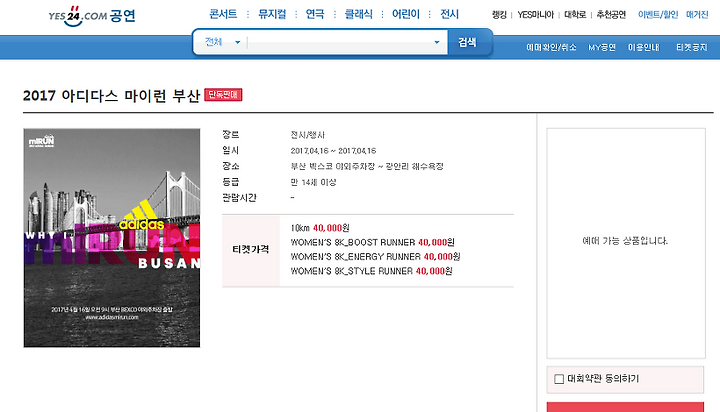Select WOMEN'S 8K_BOOST RUNNER price line
The height and width of the screenshot is (412, 720).
(x=372, y=242)
